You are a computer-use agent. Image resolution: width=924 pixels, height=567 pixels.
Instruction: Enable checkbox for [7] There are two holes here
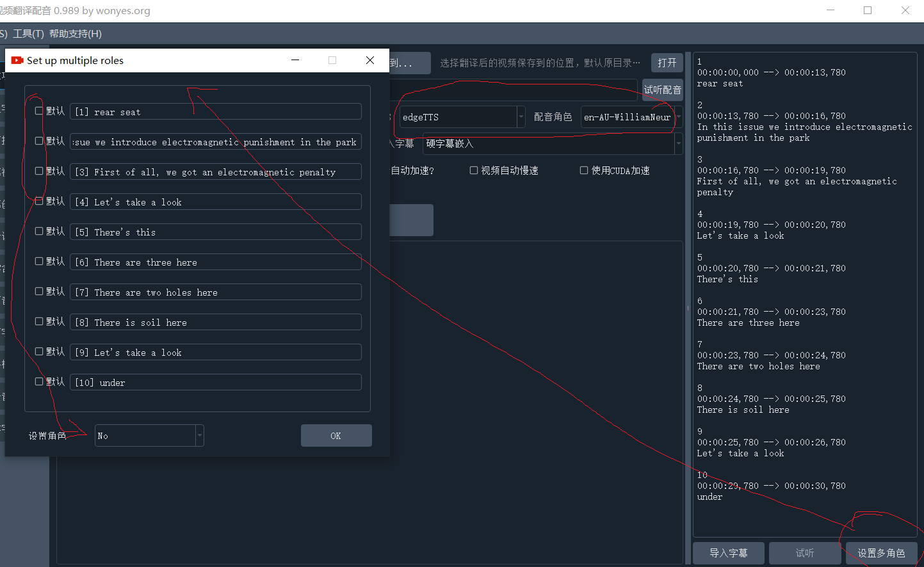click(x=39, y=291)
